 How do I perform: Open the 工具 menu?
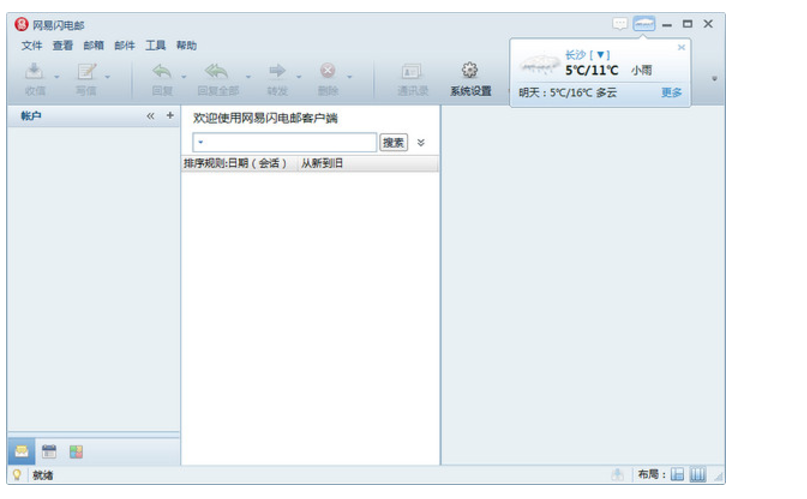[x=155, y=45]
